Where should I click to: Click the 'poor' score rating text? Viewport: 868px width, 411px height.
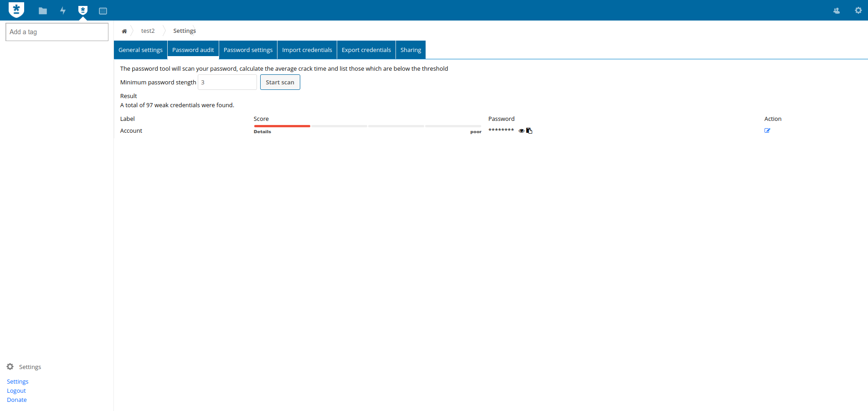tap(476, 132)
